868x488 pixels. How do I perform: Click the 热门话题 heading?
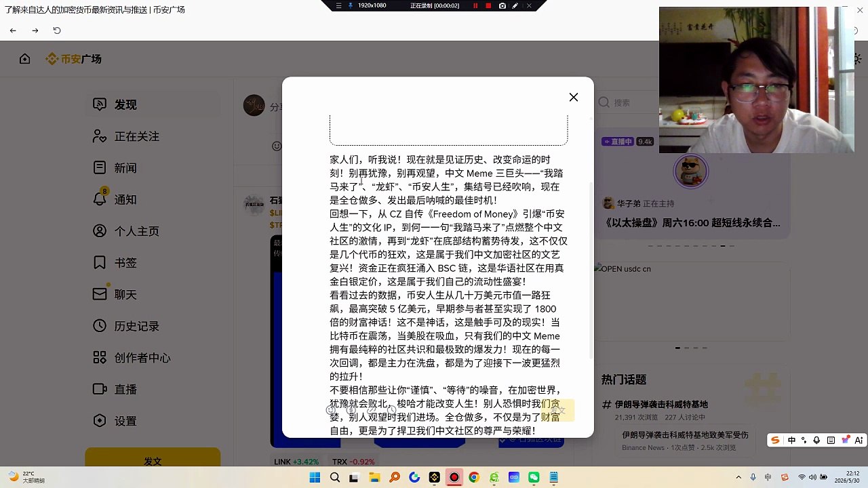(x=624, y=380)
